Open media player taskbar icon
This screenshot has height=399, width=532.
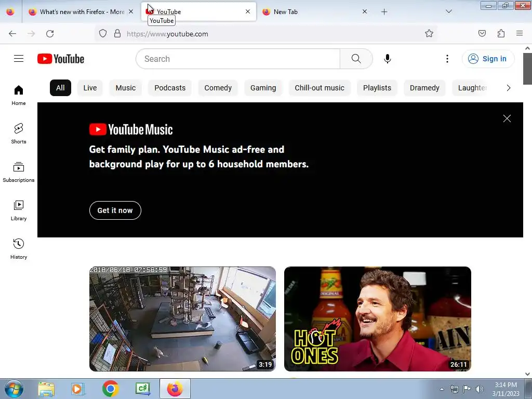(x=78, y=389)
